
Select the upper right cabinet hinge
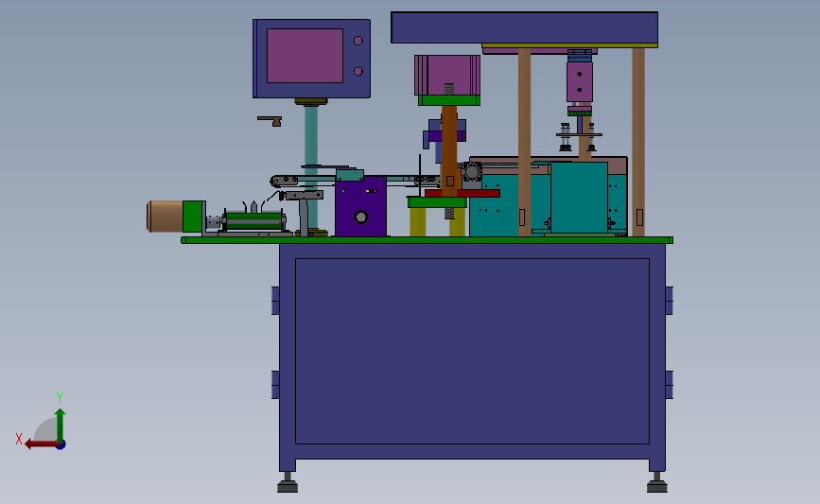click(x=669, y=301)
